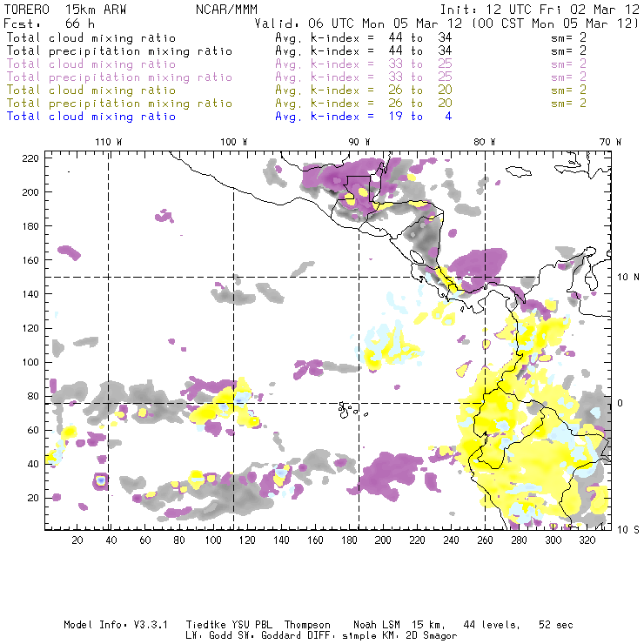
Task: Click the '180' tick label on the horizontal axis
Action: click(x=349, y=540)
